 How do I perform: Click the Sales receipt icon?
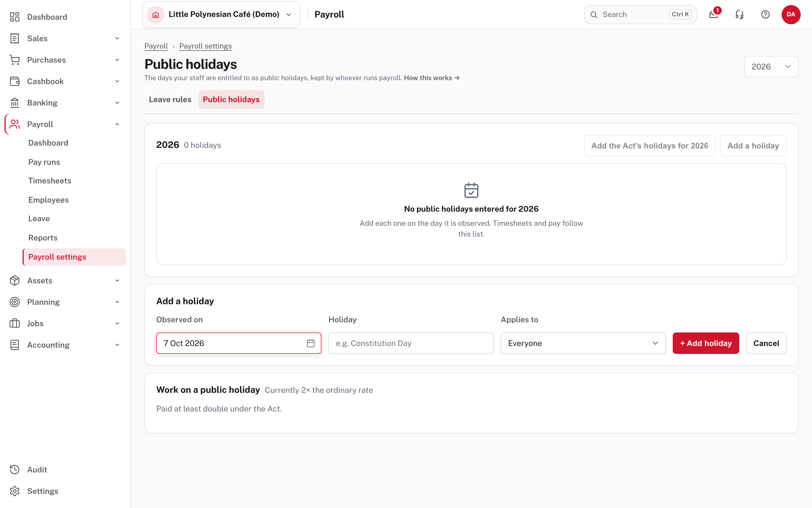coord(14,38)
